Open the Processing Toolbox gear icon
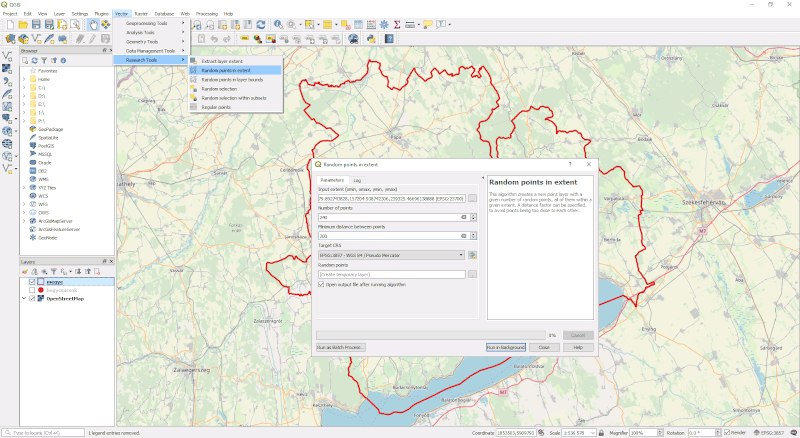This screenshot has width=800, height=438. point(384,25)
